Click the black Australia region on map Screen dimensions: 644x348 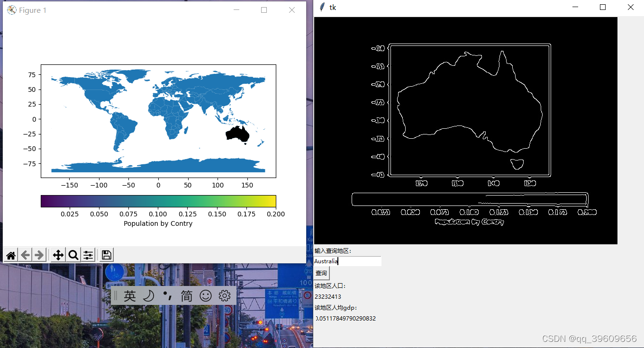(x=238, y=134)
